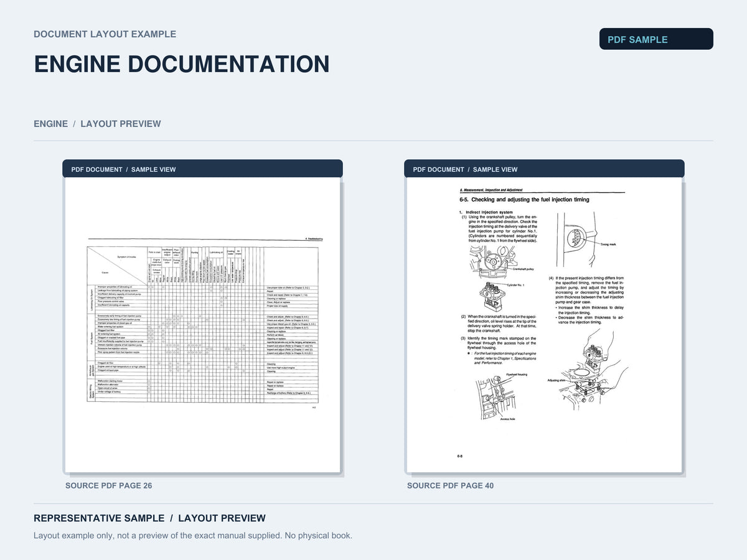
Task: Click the flywheel housing access hole illustration
Action: pyautogui.click(x=503, y=397)
